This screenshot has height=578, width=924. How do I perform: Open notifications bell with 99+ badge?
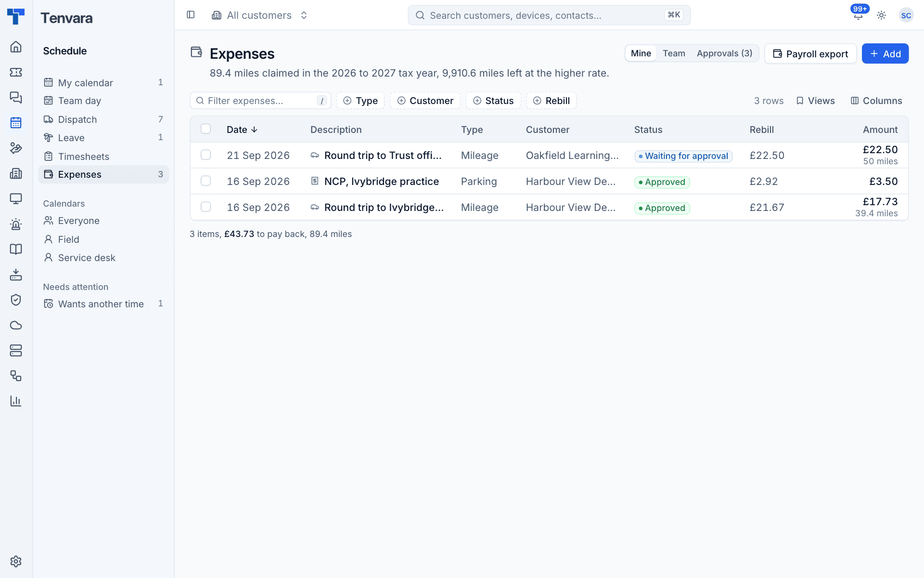(x=858, y=15)
